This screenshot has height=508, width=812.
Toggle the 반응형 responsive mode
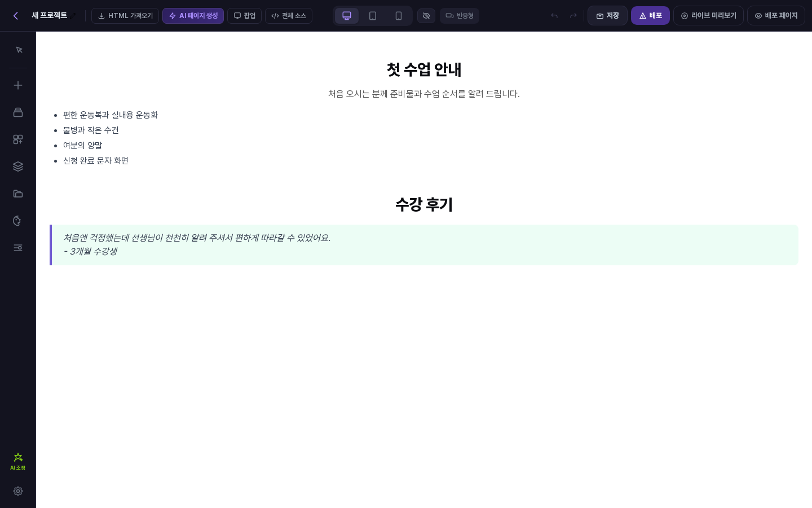point(460,16)
